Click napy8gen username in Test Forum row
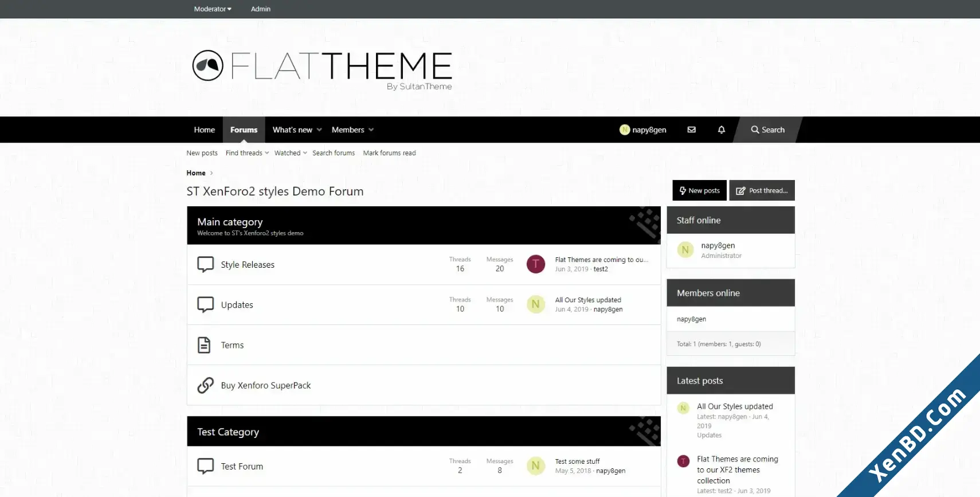This screenshot has width=980, height=497. [x=610, y=471]
